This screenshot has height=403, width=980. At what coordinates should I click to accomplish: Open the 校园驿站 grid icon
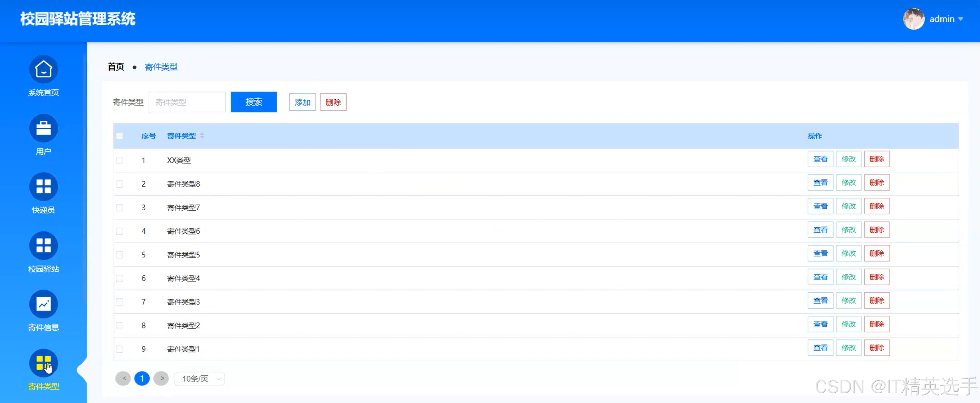(x=43, y=246)
